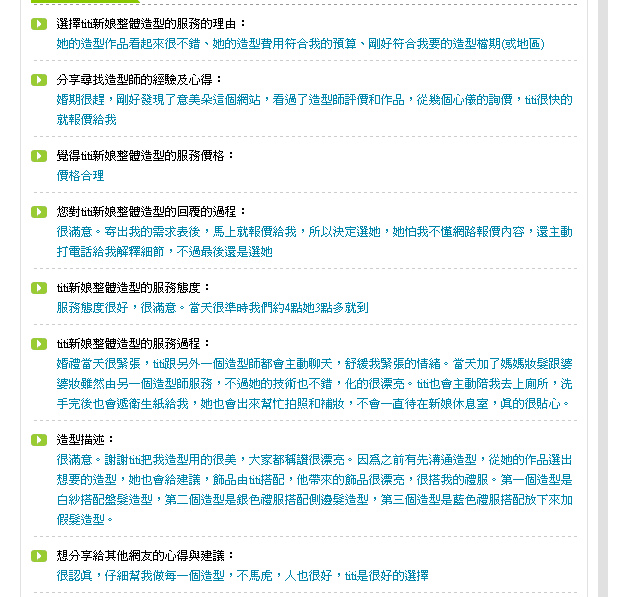Click the line starting 手完後也會遞衛生紙給我

click(313, 404)
